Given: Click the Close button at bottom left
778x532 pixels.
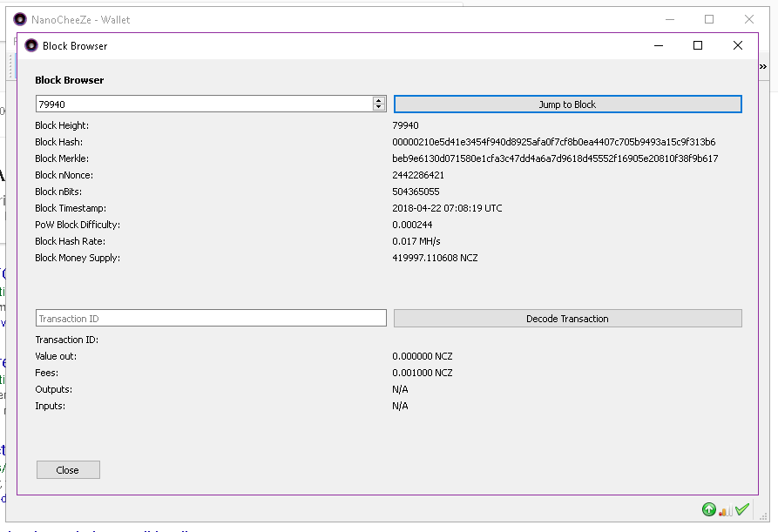Looking at the screenshot, I should (68, 470).
